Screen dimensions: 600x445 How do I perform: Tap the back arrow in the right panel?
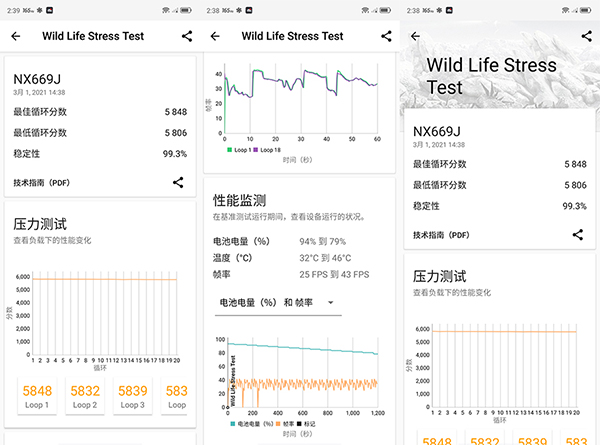[415, 37]
